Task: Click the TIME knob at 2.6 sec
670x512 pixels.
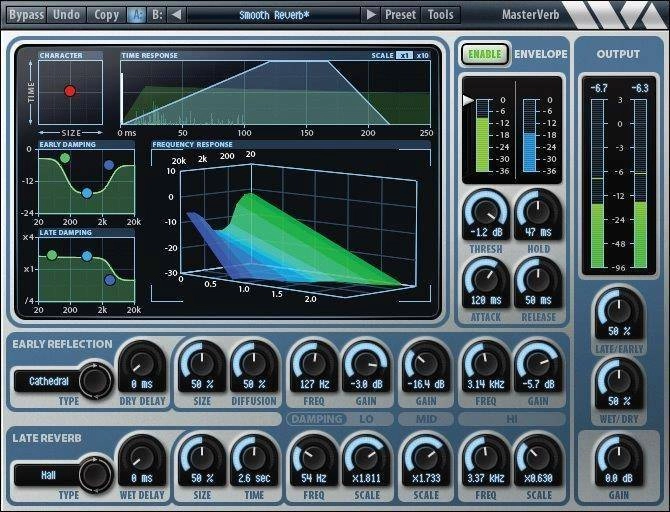Action: click(254, 460)
